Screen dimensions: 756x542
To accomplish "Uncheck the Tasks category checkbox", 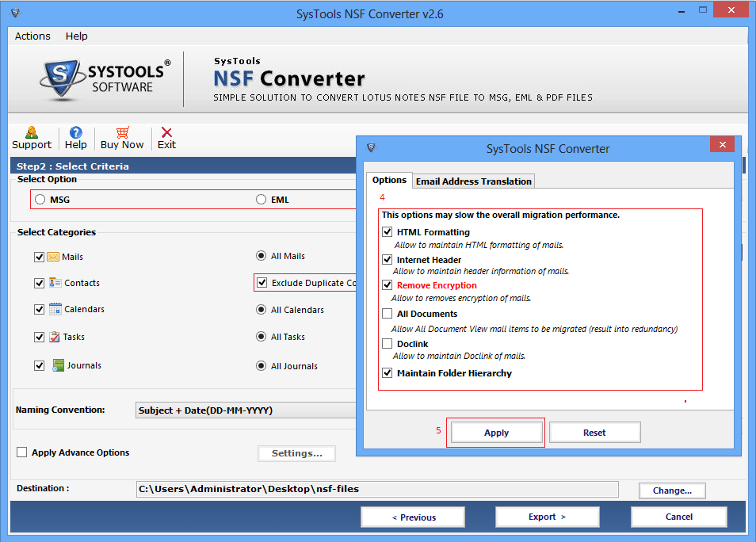I will (39, 337).
